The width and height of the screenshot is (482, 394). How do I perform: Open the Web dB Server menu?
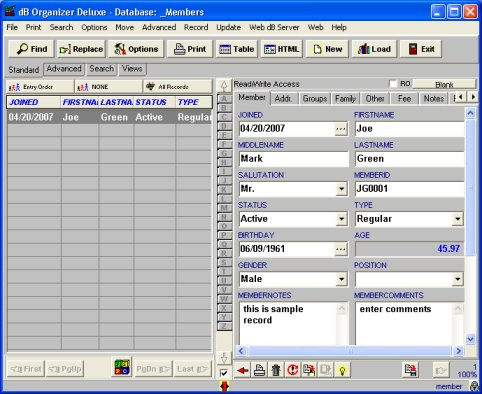(274, 27)
